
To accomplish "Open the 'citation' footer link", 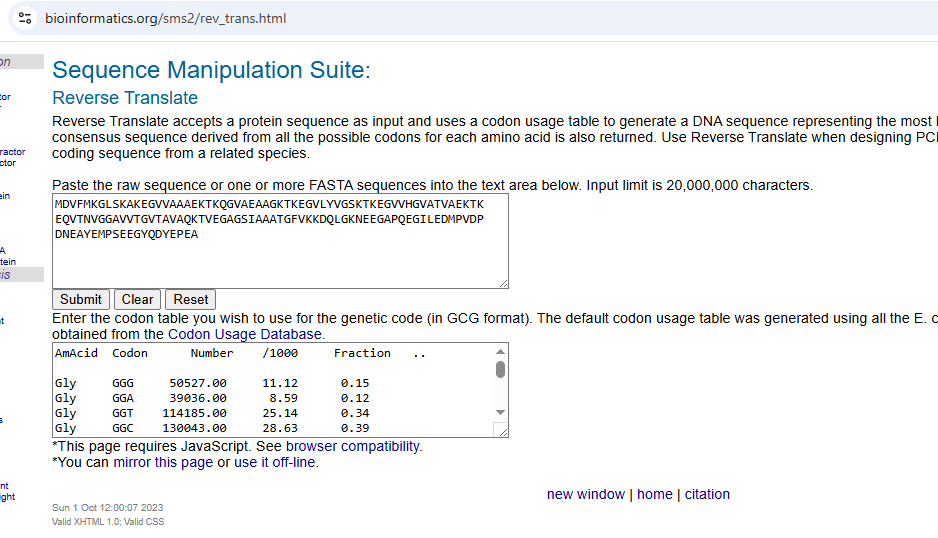I will (707, 494).
